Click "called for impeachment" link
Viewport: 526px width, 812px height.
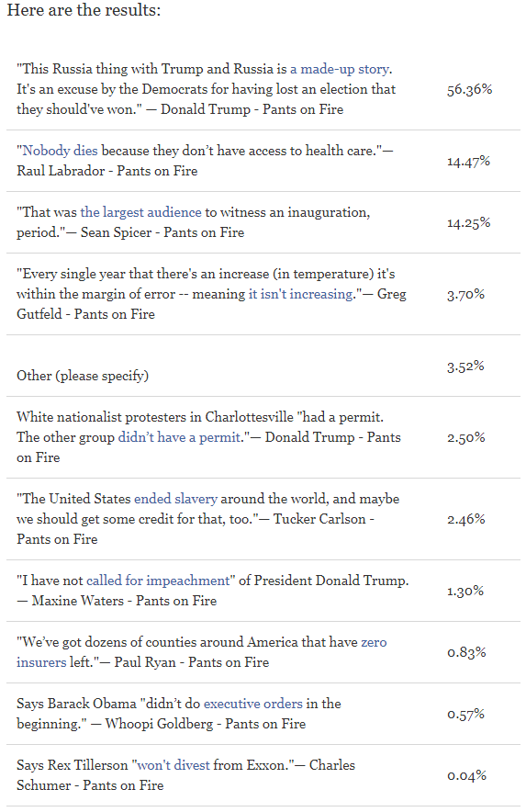pyautogui.click(x=157, y=581)
